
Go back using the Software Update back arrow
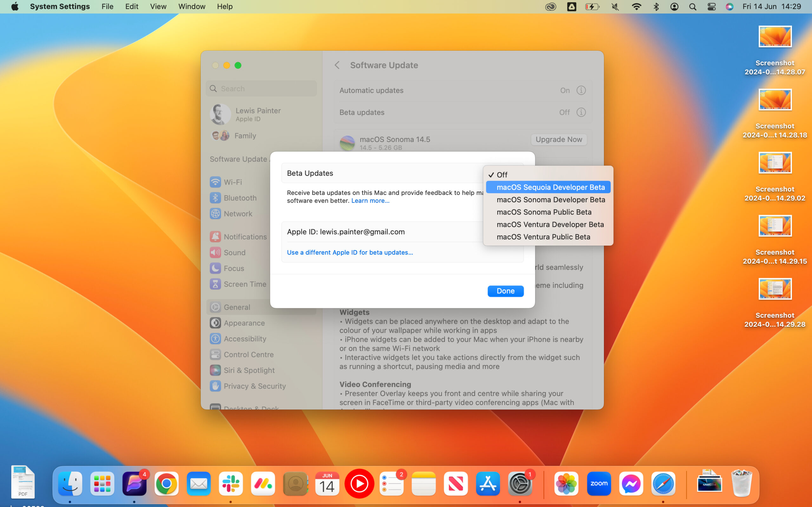coord(337,65)
